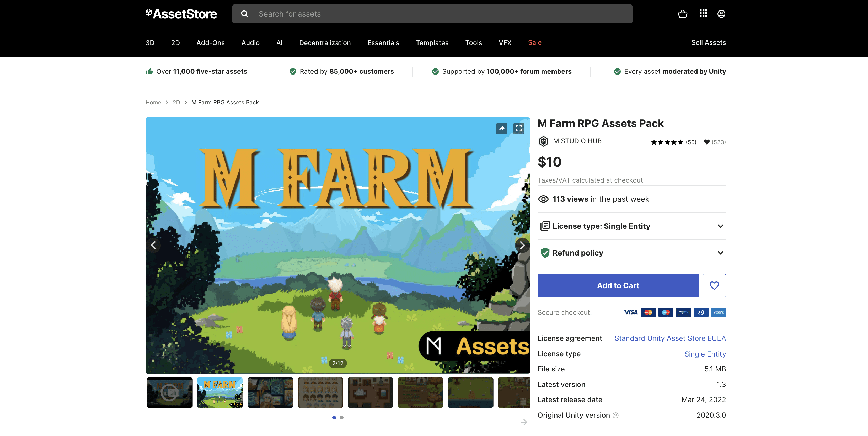
Task: Click the Add to Cart button
Action: 618,286
